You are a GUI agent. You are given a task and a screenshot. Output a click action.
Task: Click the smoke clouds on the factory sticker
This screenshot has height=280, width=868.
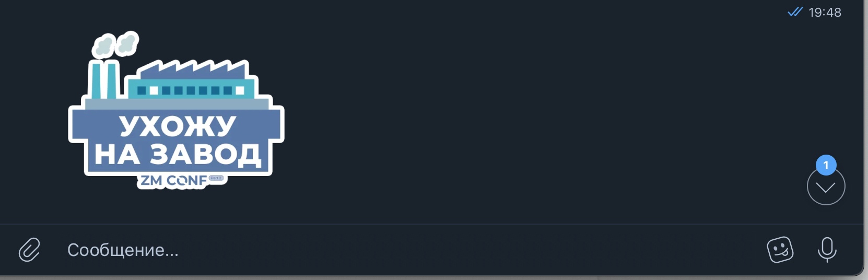(x=115, y=44)
